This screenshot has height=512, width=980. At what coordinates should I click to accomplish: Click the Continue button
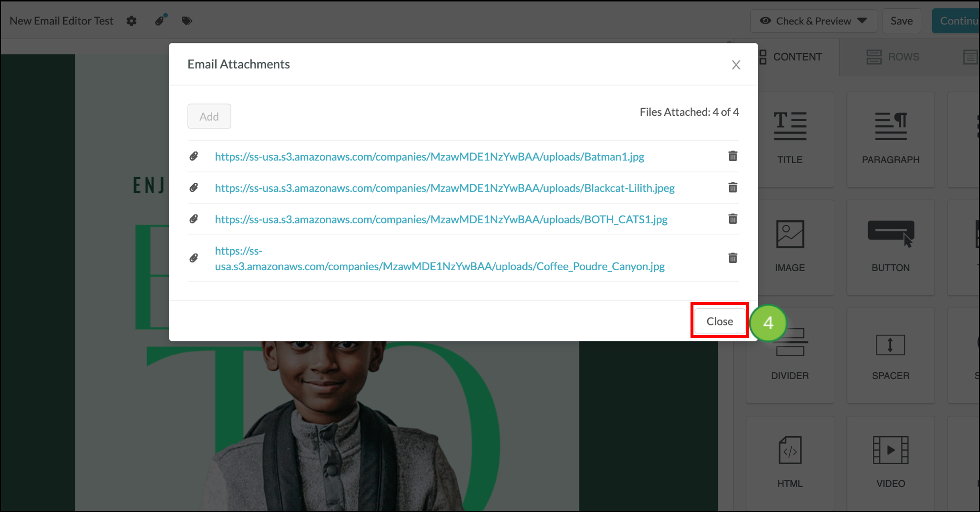[956, 21]
